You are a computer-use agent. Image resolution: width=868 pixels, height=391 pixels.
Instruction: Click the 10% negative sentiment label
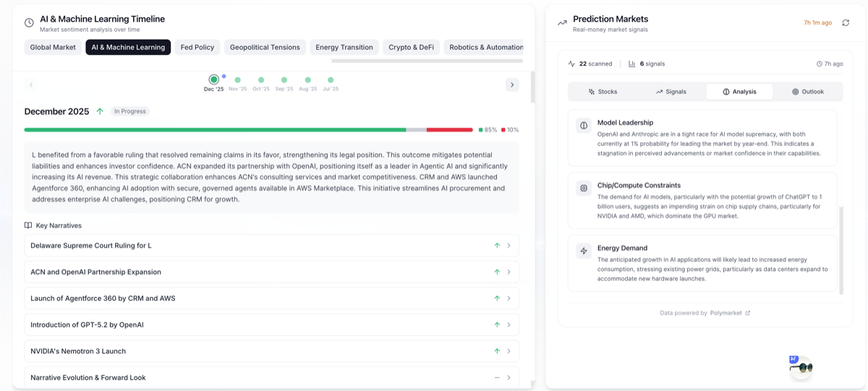(510, 130)
